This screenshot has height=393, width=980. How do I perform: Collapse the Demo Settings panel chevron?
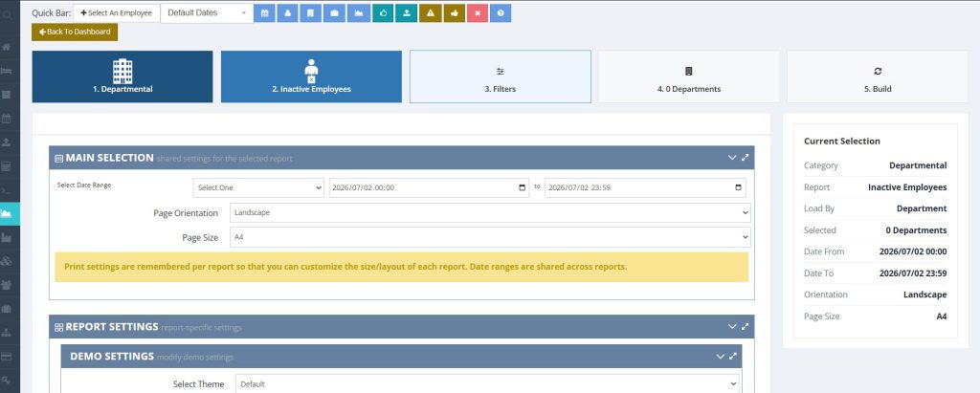(x=720, y=356)
